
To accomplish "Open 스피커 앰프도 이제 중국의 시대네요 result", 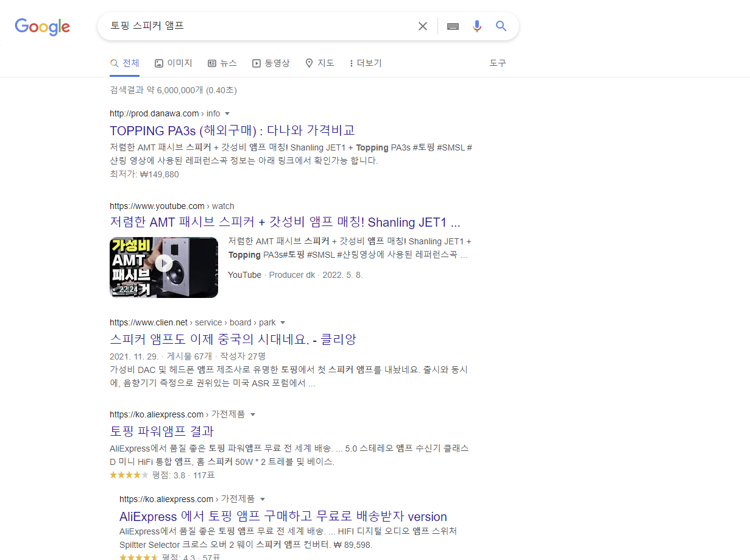I will click(233, 339).
